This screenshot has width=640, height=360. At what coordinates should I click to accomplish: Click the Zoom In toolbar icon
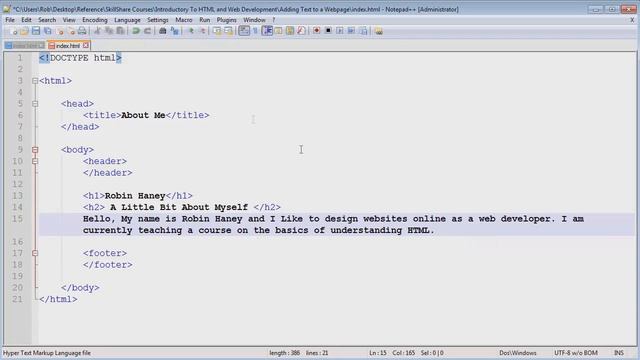click(x=191, y=31)
